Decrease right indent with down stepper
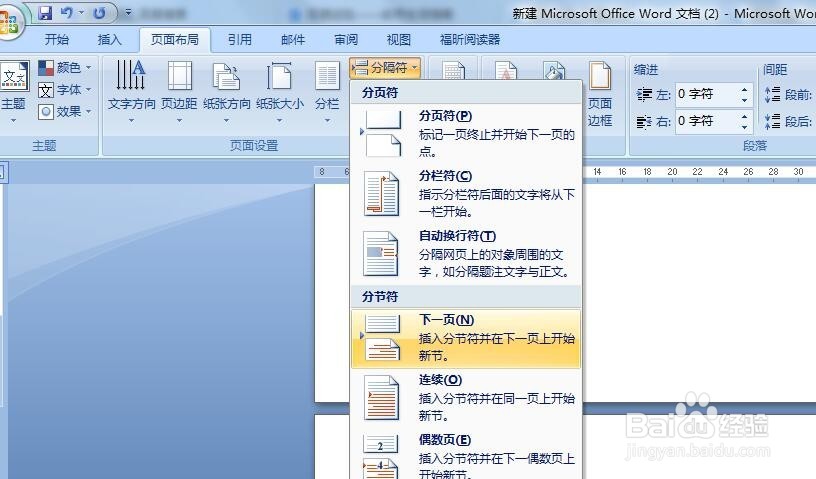The width and height of the screenshot is (816, 479). pyautogui.click(x=745, y=127)
